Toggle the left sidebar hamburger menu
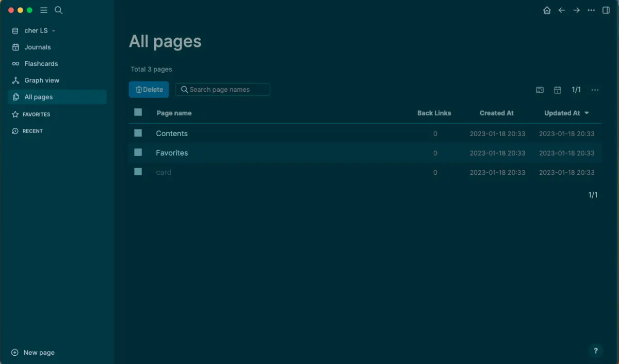Image resolution: width=619 pixels, height=364 pixels. pos(44,10)
